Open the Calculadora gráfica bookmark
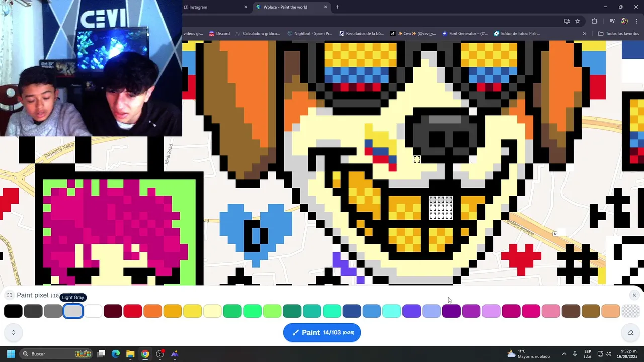Screen dimensions: 644x362 (257, 34)
